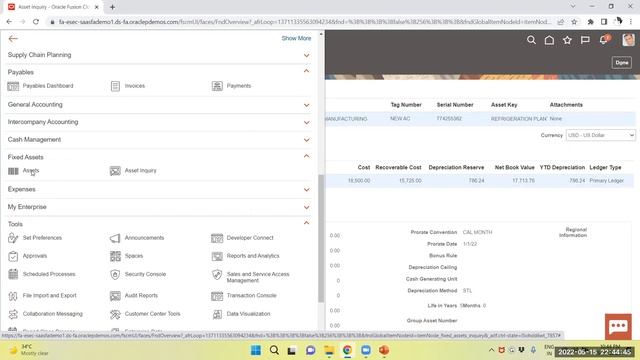The image size is (640, 360).
Task: Expand My Enterprise section
Action: coord(307,207)
